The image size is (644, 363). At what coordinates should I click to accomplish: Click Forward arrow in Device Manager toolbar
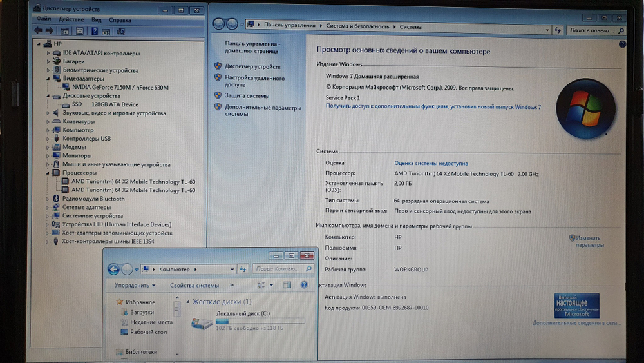[50, 31]
